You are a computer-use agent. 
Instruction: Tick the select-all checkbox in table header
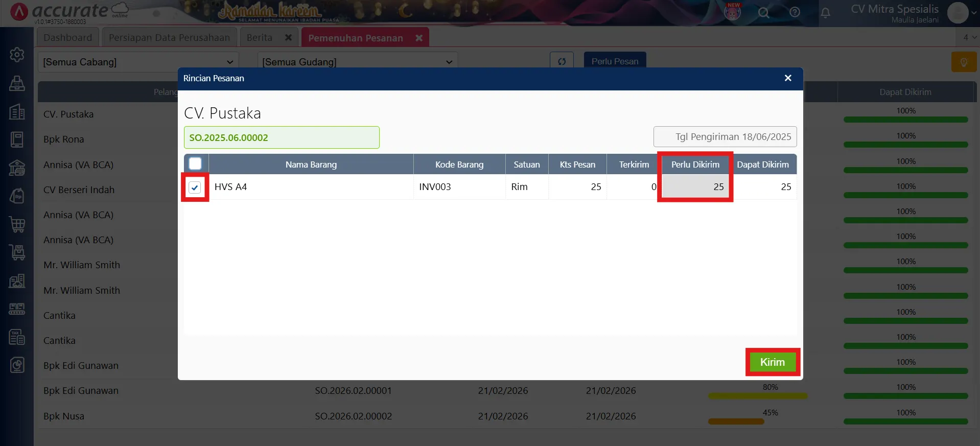[x=195, y=164]
